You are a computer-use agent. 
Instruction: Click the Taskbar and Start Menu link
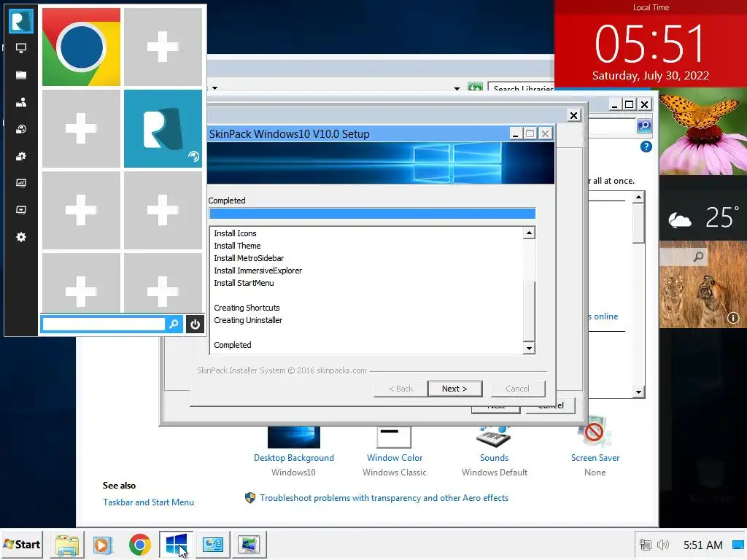point(148,502)
